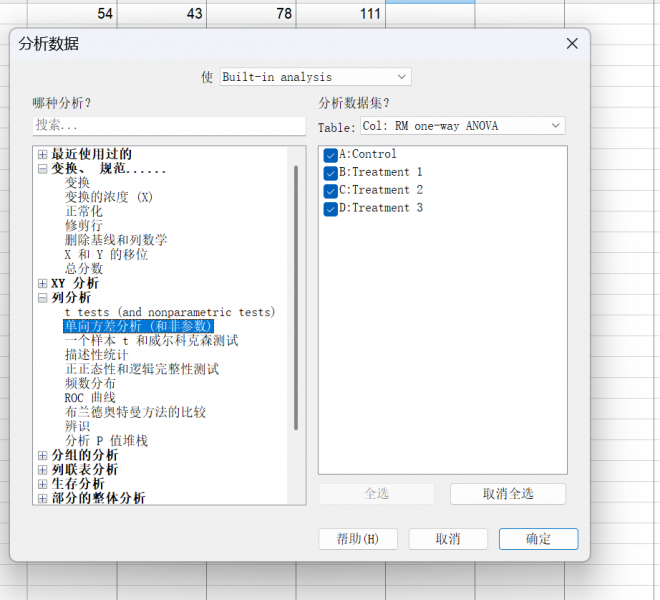The image size is (660, 600).
Task: Select 单向方差分析 (和非参数) item
Action: tap(138, 326)
